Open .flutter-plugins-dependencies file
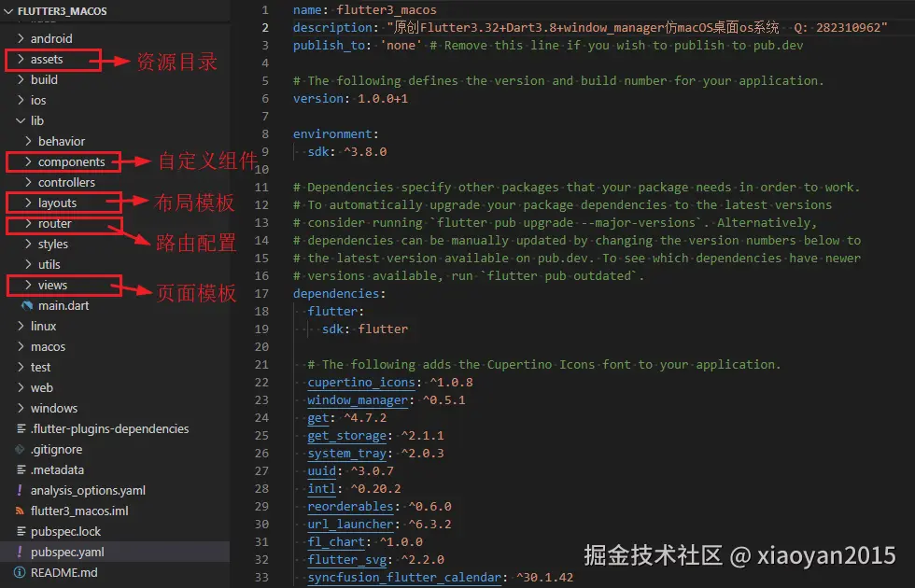The width and height of the screenshot is (915, 588). [x=110, y=428]
